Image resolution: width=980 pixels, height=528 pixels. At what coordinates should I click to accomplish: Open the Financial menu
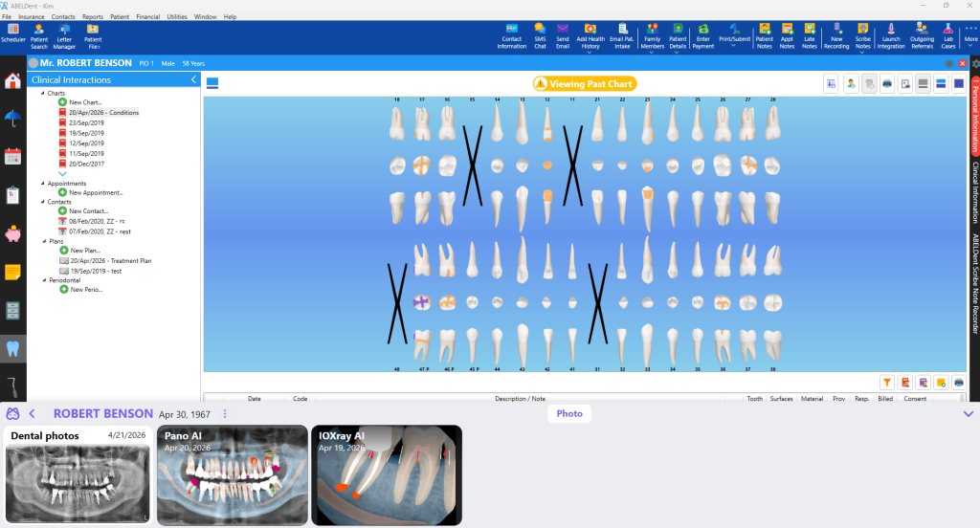(x=148, y=17)
